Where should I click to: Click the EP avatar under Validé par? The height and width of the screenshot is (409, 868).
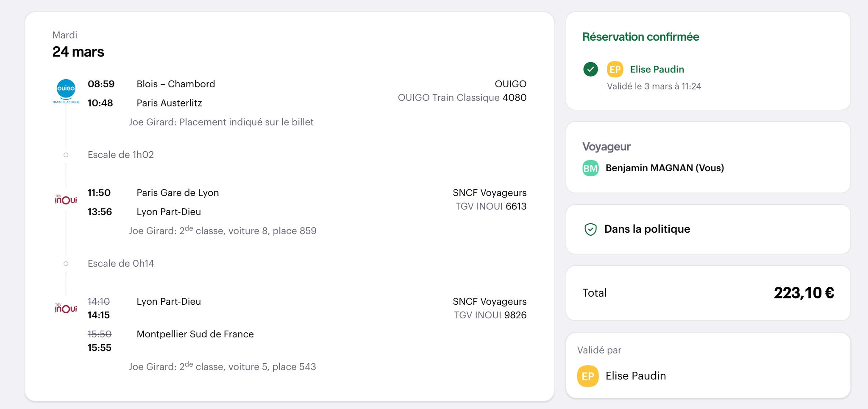[588, 376]
